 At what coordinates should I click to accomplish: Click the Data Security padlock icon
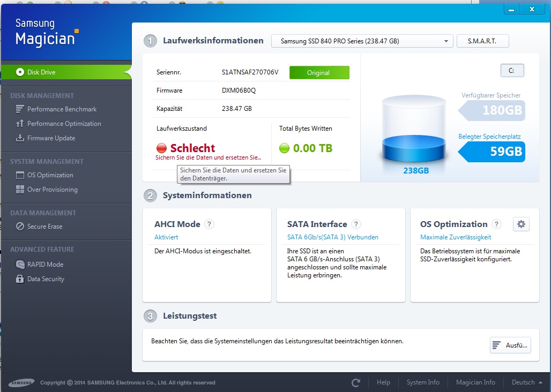(x=20, y=279)
